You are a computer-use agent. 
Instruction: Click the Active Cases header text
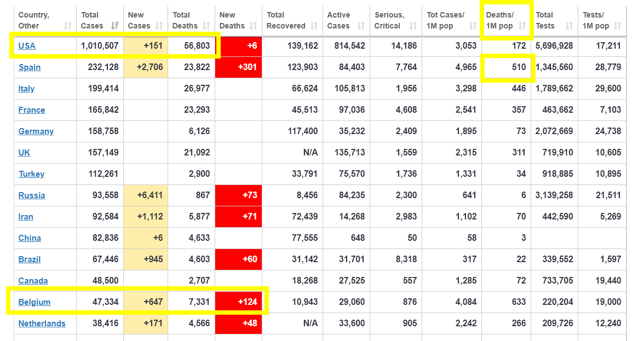coord(338,20)
